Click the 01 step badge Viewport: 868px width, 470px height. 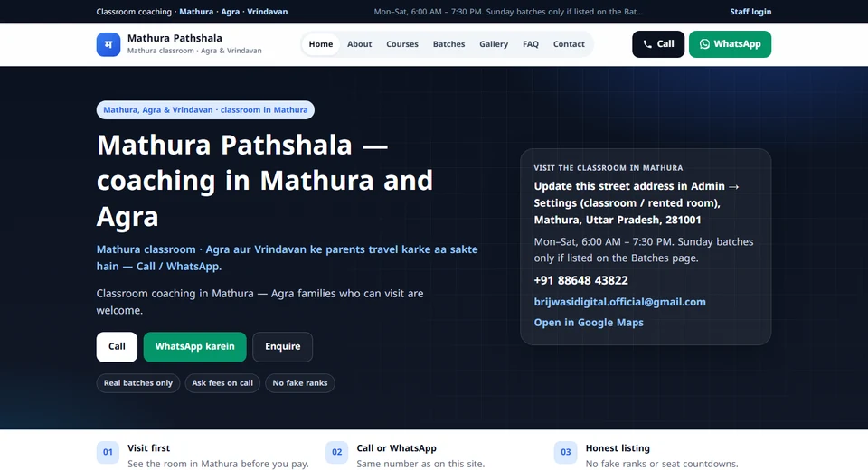coord(108,452)
